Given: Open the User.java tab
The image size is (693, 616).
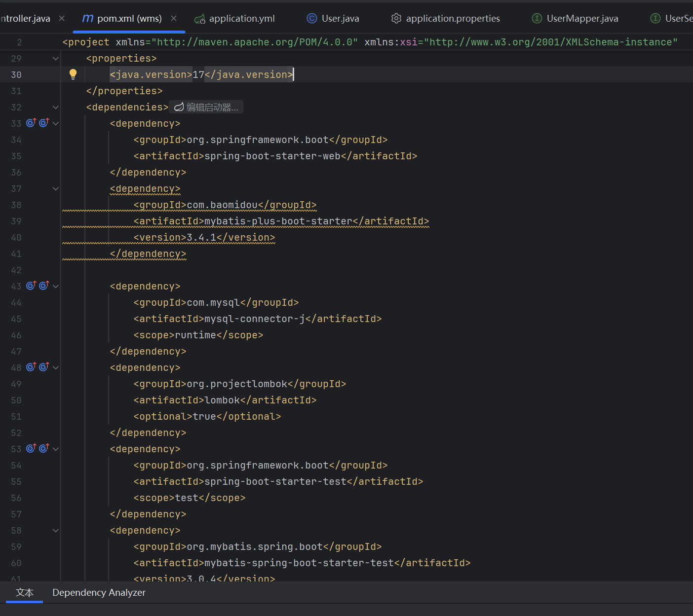Looking at the screenshot, I should [x=333, y=18].
